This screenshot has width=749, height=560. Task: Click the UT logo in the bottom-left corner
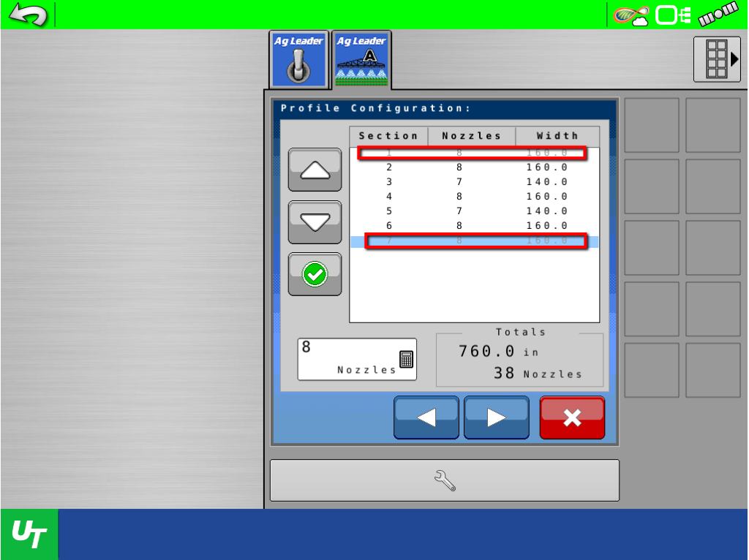tap(29, 534)
